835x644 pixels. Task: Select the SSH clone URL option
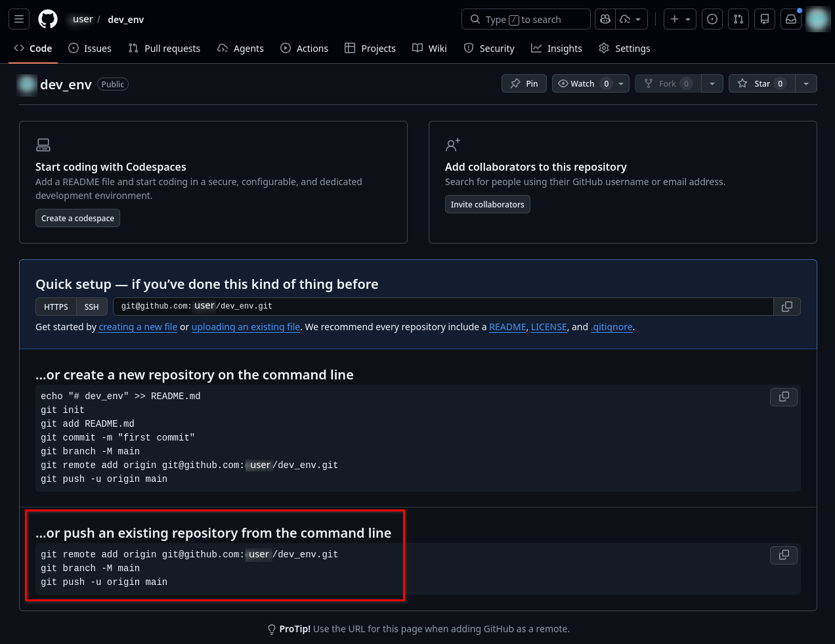[x=92, y=307]
